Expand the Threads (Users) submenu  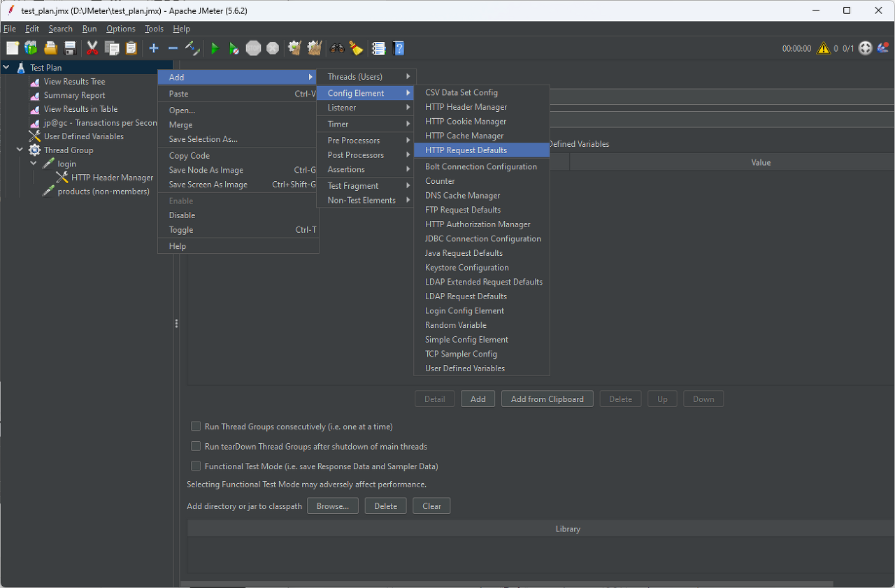366,77
